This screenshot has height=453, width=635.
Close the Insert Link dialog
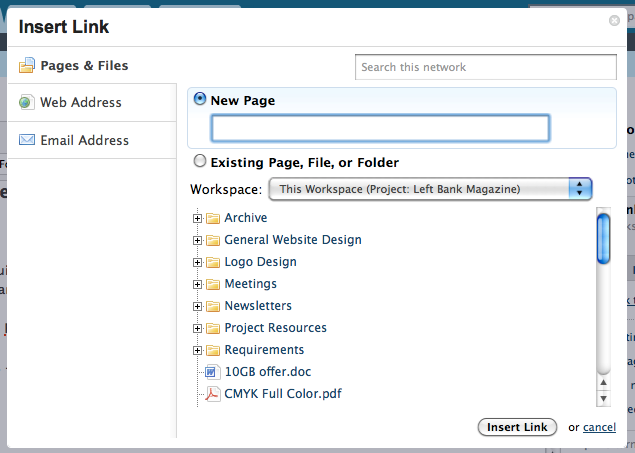coord(614,19)
